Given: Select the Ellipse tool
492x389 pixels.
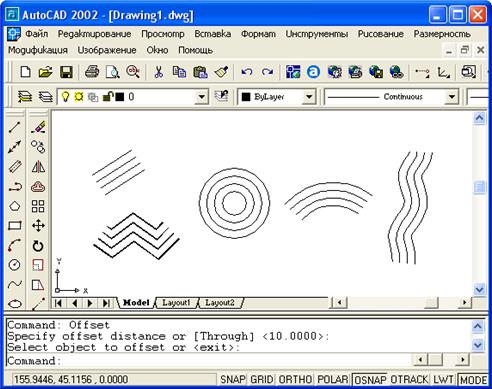Looking at the screenshot, I should [14, 304].
